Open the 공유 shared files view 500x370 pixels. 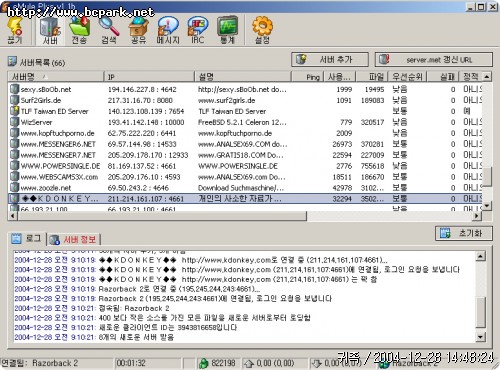(138, 31)
